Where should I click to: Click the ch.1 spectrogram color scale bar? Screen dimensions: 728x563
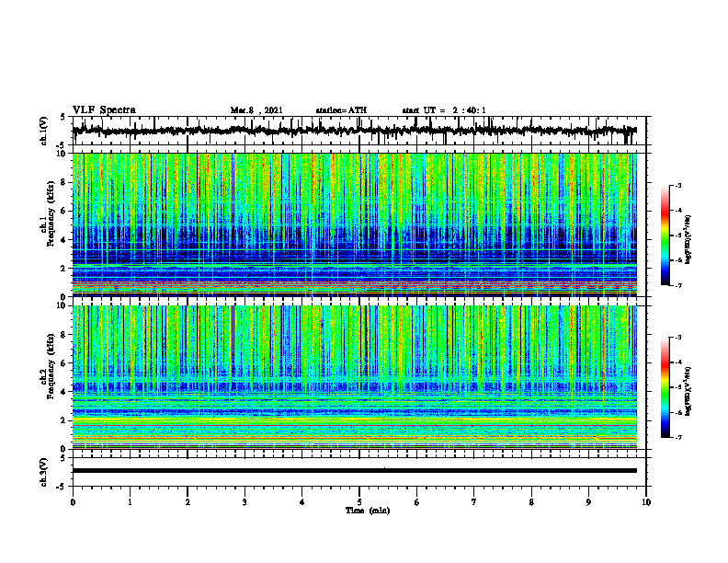point(665,236)
